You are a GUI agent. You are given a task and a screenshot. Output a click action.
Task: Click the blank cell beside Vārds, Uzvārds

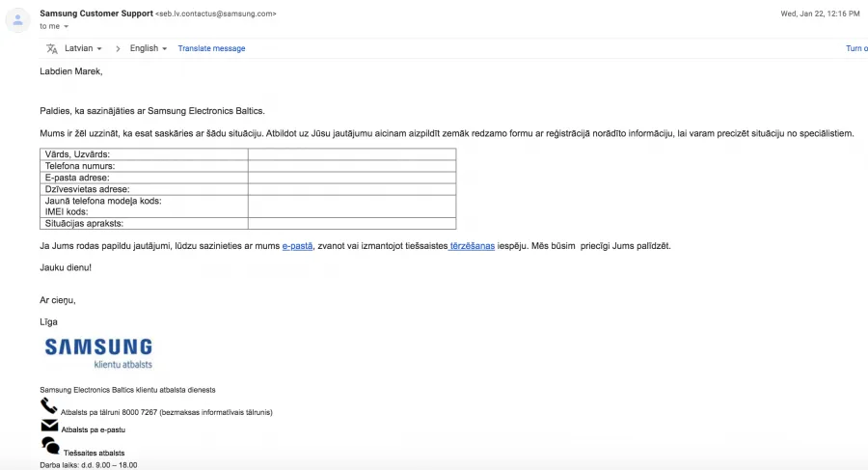tap(352, 154)
